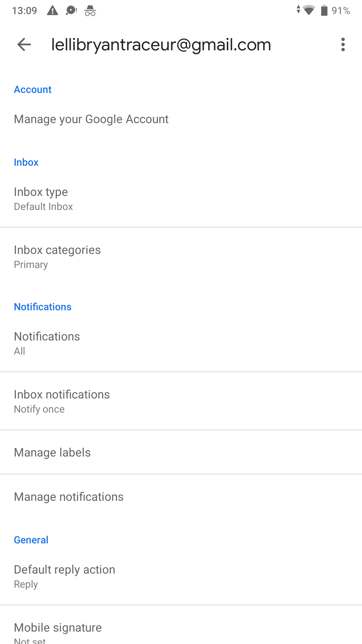Open Inbox categories setting
The image size is (362, 644).
181,257
